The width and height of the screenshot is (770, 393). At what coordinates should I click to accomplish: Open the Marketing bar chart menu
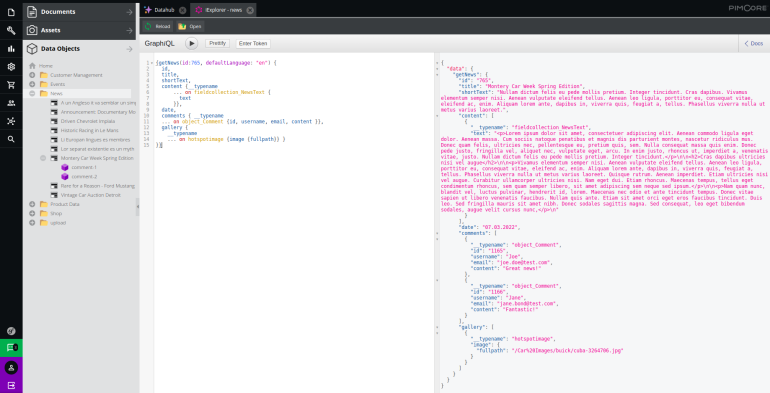pyautogui.click(x=11, y=49)
